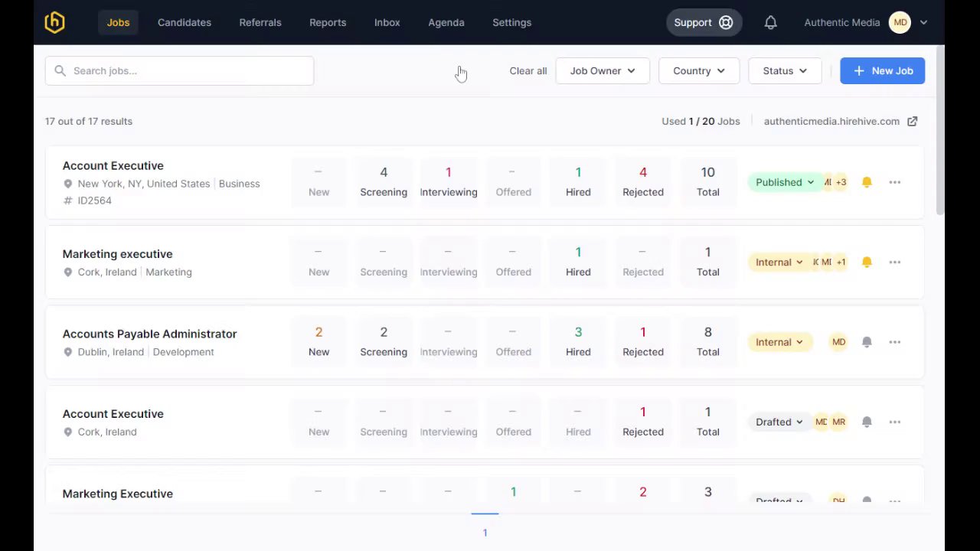View 8 Total for Accounts Payable Administrator

point(708,341)
